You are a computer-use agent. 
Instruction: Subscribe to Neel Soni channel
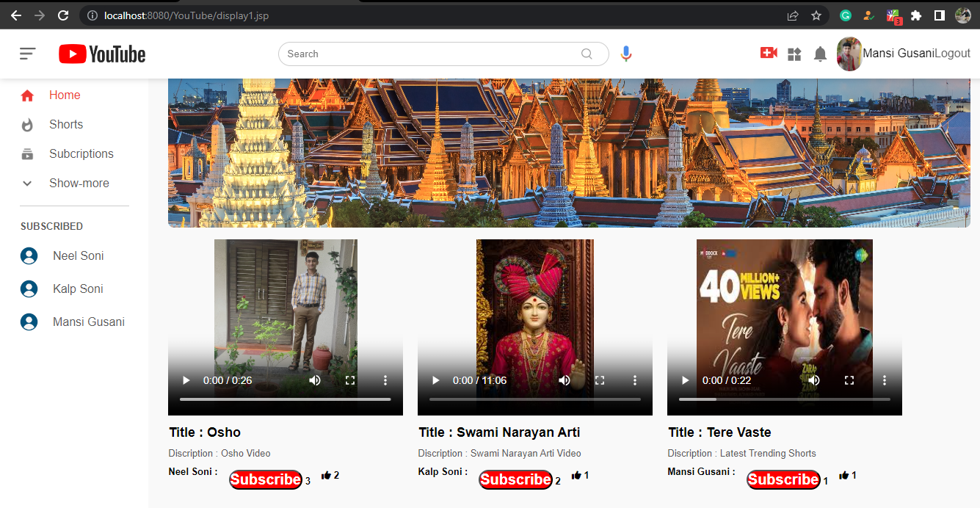point(266,479)
